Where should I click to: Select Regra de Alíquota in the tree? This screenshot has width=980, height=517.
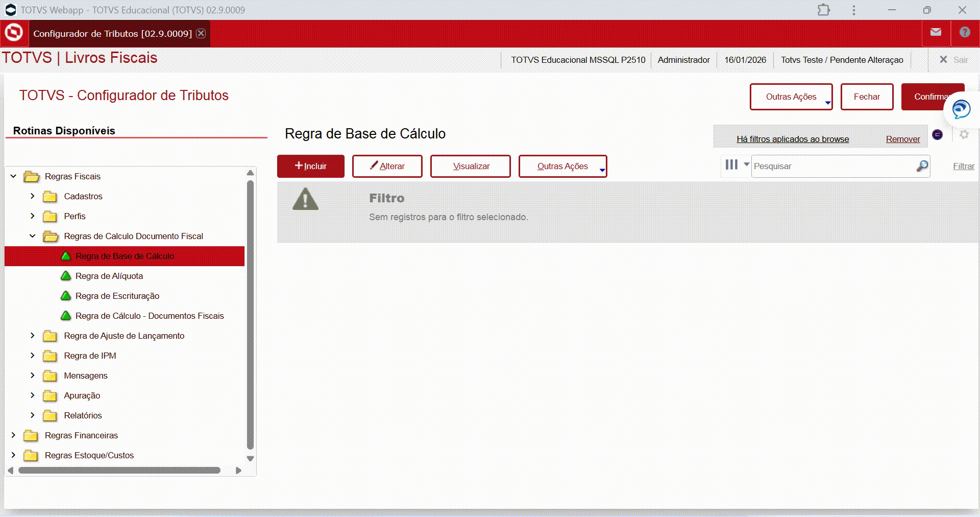[109, 276]
